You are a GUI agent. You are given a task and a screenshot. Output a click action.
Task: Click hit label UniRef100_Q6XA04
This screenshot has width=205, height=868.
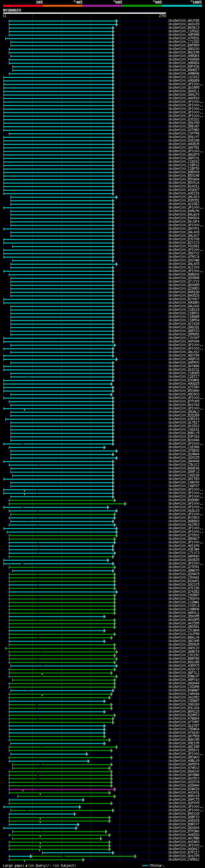[x=184, y=828]
